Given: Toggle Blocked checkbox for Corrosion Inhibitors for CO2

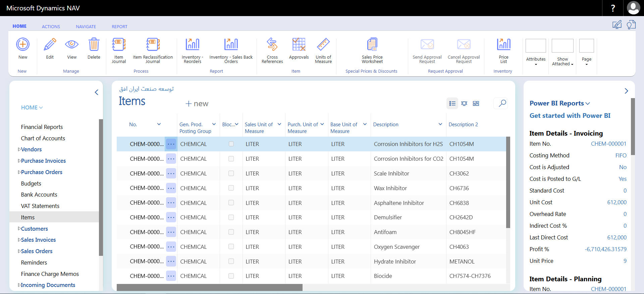Looking at the screenshot, I should [x=231, y=159].
